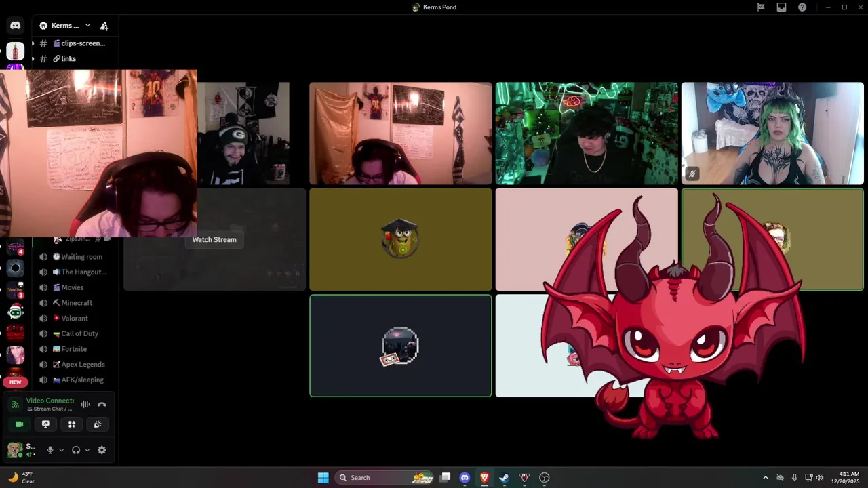Click the Watch Stream button

pyautogui.click(x=214, y=239)
